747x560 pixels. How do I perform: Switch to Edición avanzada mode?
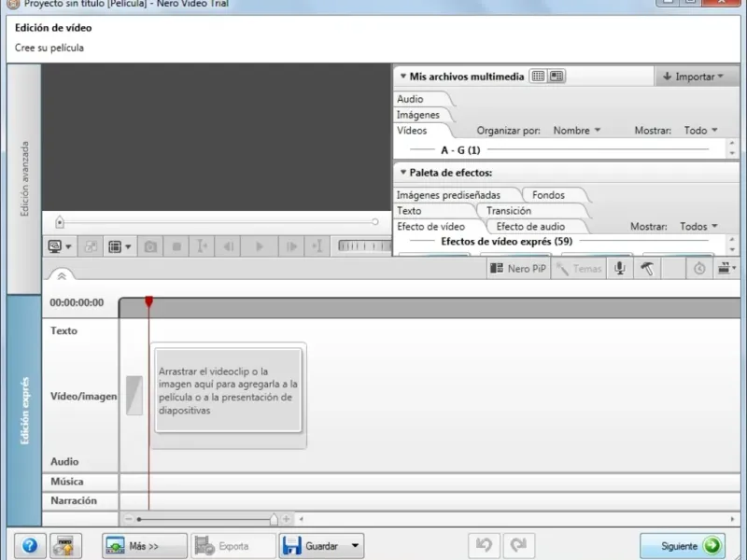24,179
